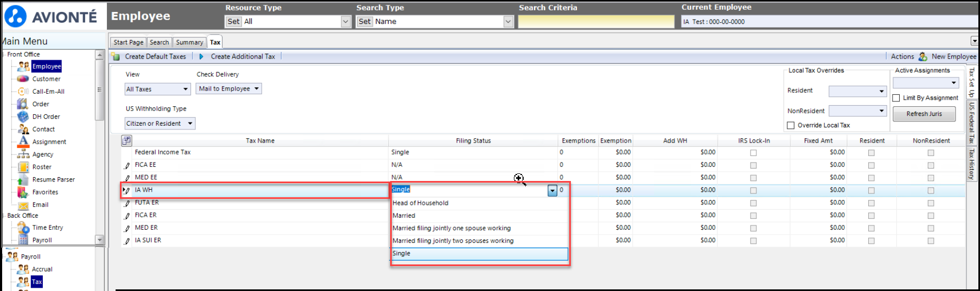Select Married filing status option
The image size is (980, 291).
coord(480,216)
